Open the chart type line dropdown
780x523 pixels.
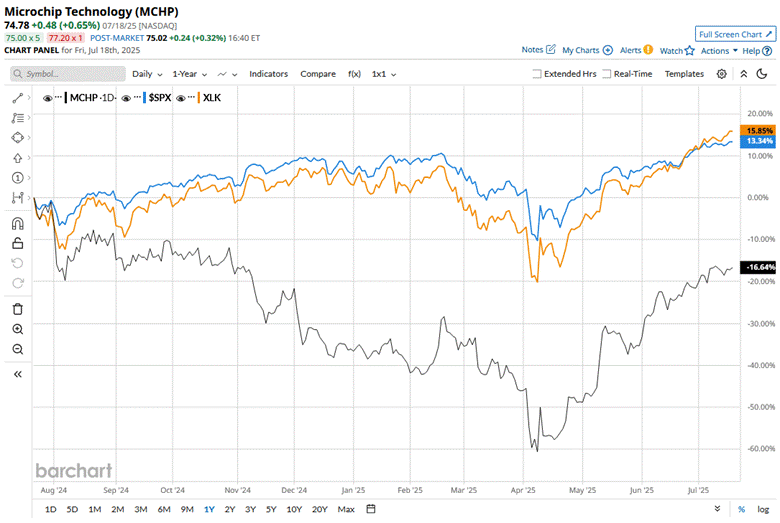[227, 74]
